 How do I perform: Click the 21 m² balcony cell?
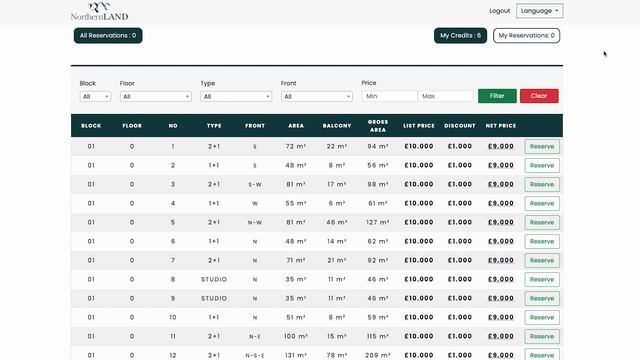pos(337,260)
